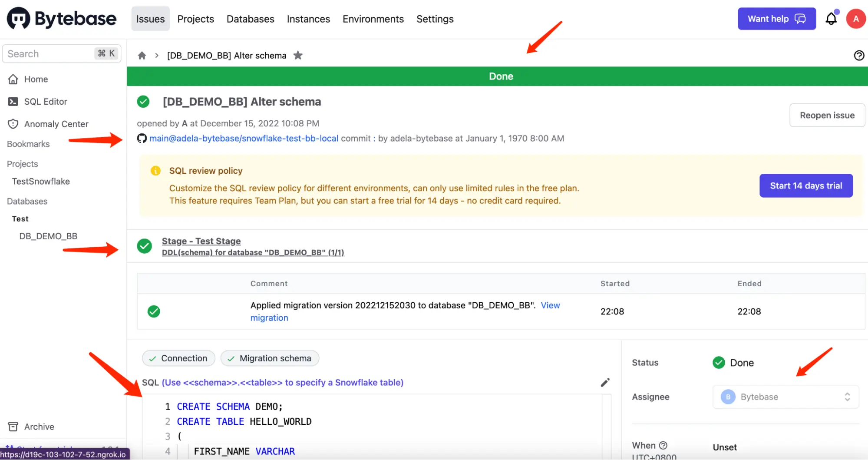Open the snowflake-test-bb-local repository link

pyautogui.click(x=244, y=139)
